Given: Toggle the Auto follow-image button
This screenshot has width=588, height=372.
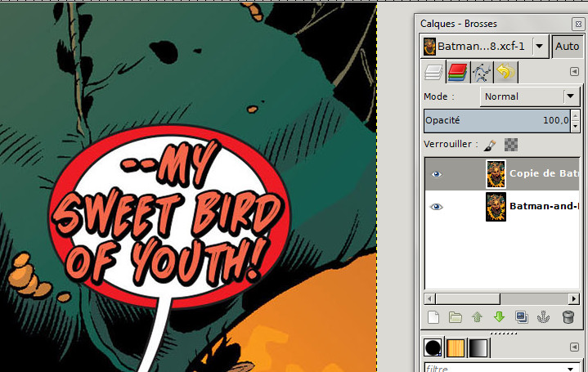Looking at the screenshot, I should coord(567,46).
